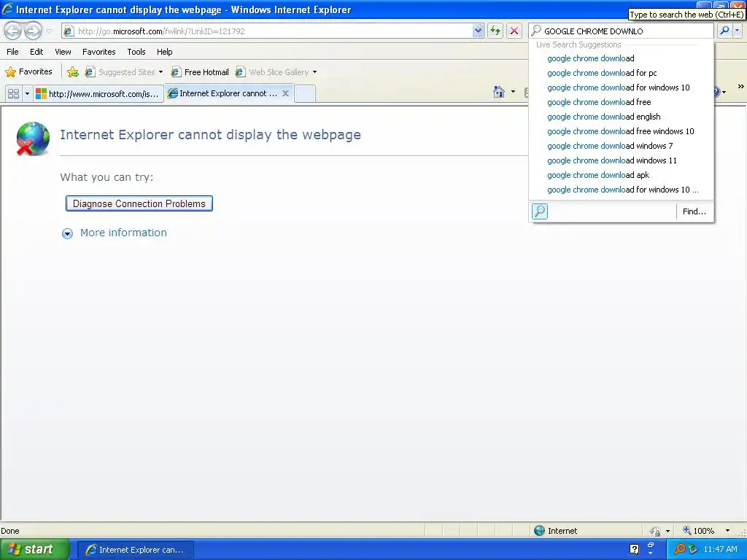
Task: Open the Edit menu
Action: (x=36, y=52)
